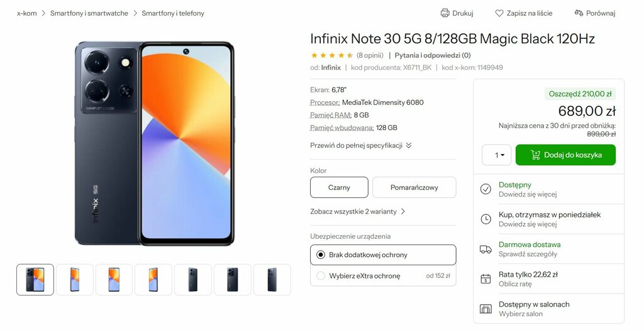
Task: Go to Smartfony i smartwatche breadcrumb
Action: tap(89, 13)
